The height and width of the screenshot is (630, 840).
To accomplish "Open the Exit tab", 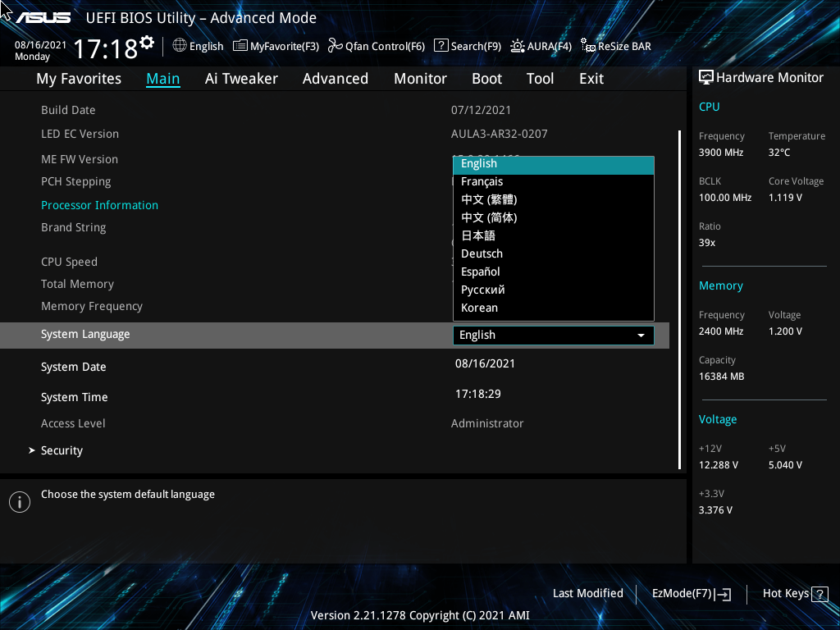I will [591, 79].
